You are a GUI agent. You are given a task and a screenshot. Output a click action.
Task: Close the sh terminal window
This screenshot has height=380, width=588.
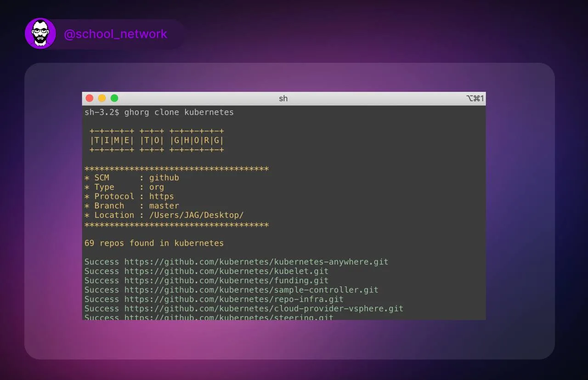(x=90, y=98)
